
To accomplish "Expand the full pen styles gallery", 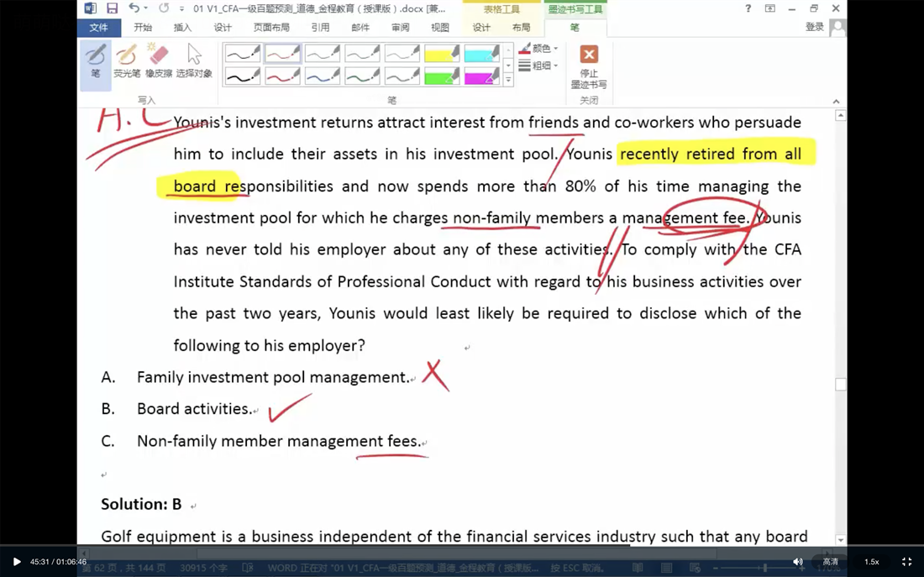I will 508,80.
